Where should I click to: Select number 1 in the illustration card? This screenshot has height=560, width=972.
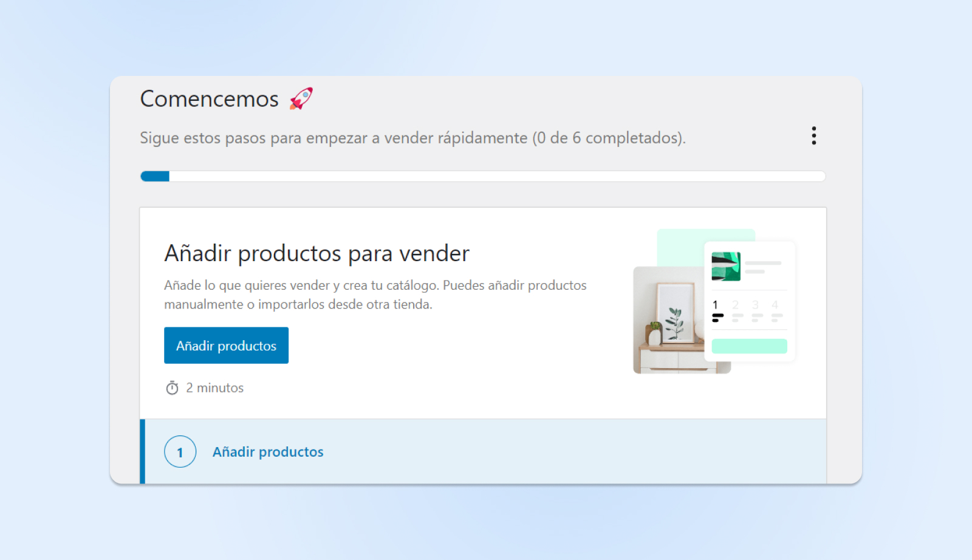(715, 305)
